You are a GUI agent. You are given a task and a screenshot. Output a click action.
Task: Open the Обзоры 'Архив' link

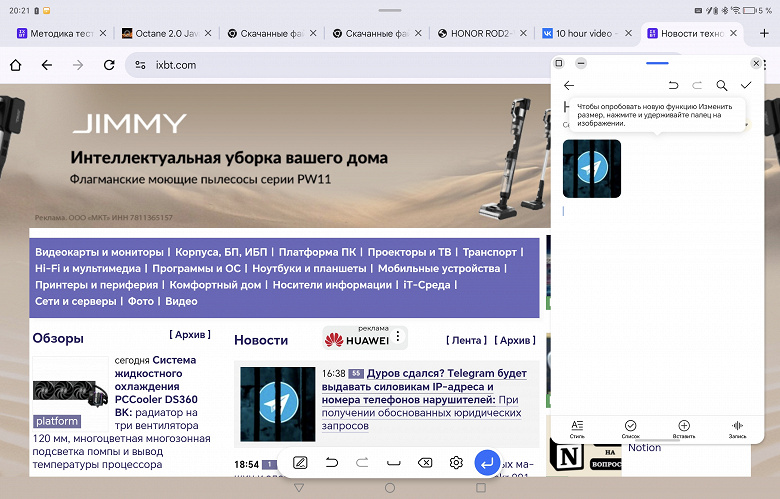click(x=190, y=334)
